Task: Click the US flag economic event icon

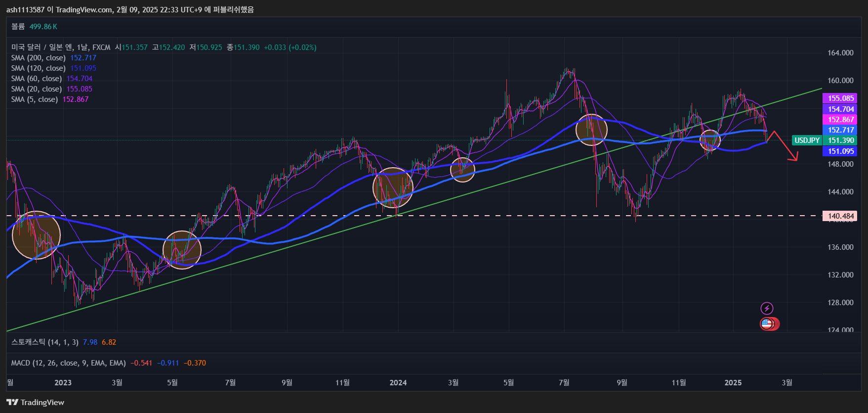Action: point(767,324)
